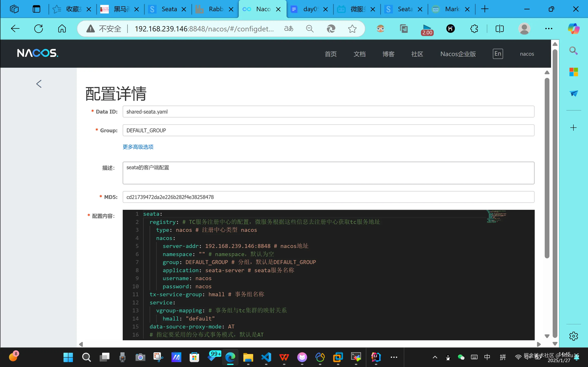
Task: Click the 首页 link in the header
Action: tap(331, 54)
